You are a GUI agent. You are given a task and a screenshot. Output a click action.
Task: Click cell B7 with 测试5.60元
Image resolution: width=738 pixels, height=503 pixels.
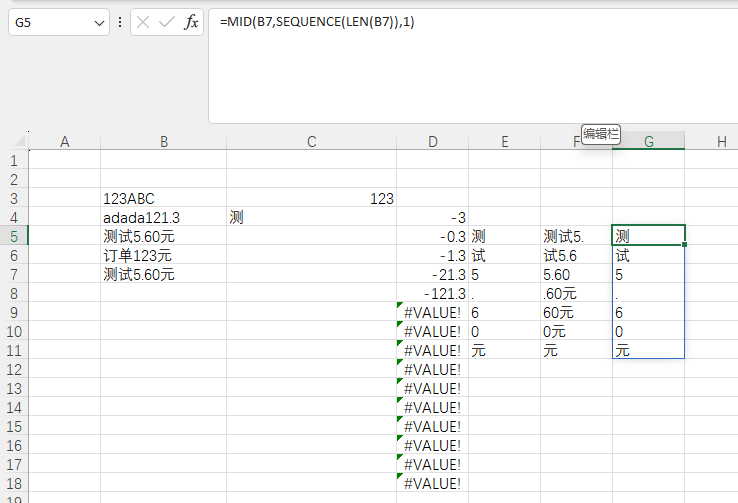163,274
